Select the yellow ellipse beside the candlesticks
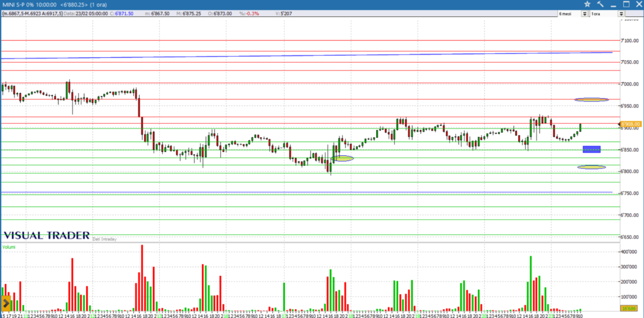This screenshot has width=644, height=318. 343,158
